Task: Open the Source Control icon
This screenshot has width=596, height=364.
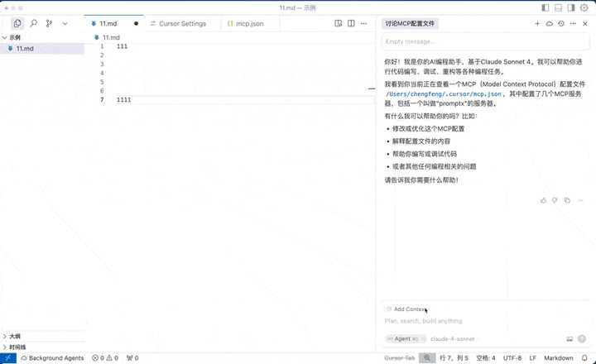Action: (x=50, y=24)
